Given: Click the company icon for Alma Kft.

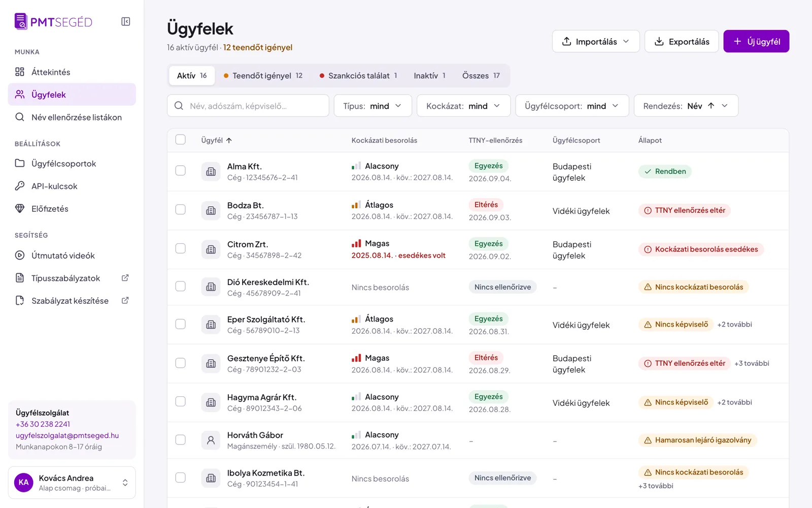Looking at the screenshot, I should pos(211,172).
